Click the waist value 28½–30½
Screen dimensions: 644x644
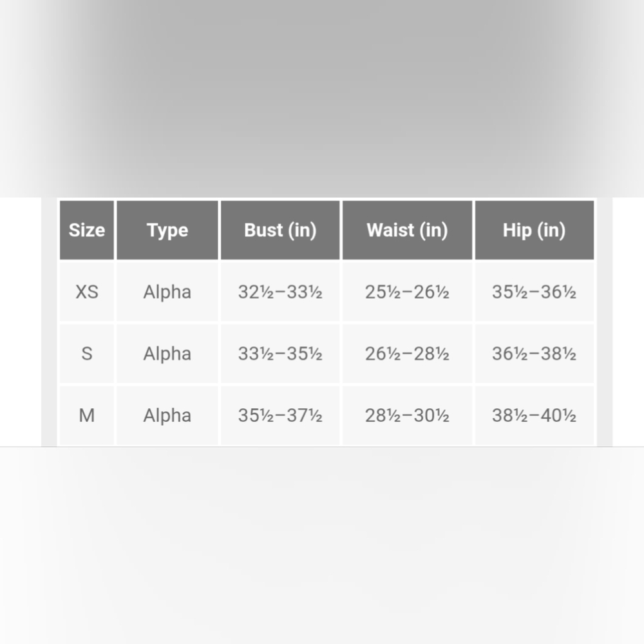[x=407, y=415]
